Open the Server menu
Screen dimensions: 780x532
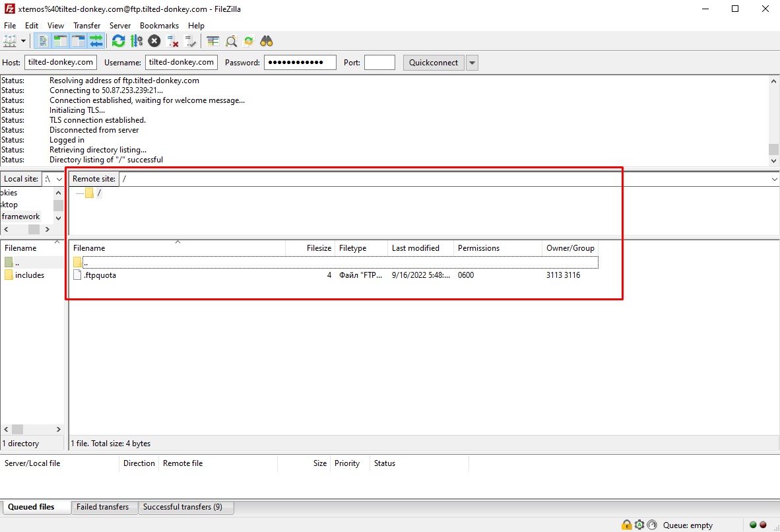pyautogui.click(x=120, y=25)
